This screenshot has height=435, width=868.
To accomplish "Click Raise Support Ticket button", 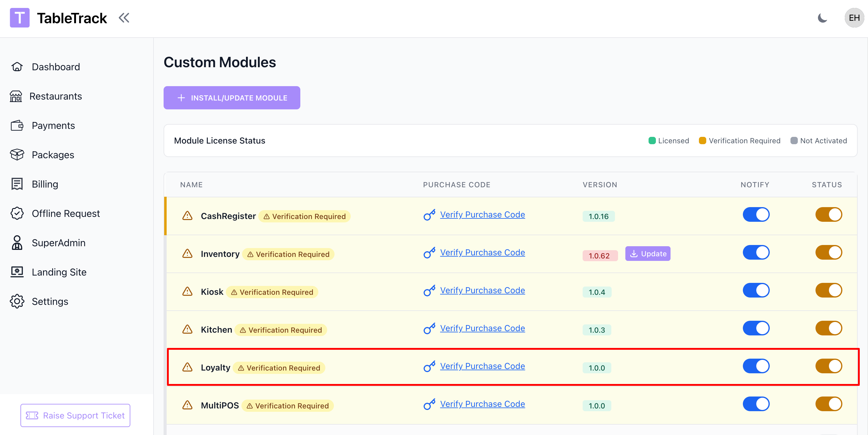I will pos(75,415).
